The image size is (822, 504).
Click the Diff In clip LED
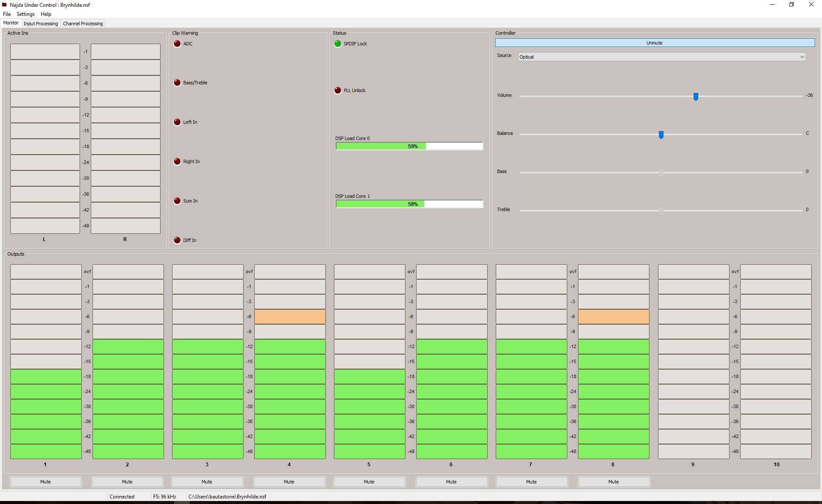tap(177, 240)
